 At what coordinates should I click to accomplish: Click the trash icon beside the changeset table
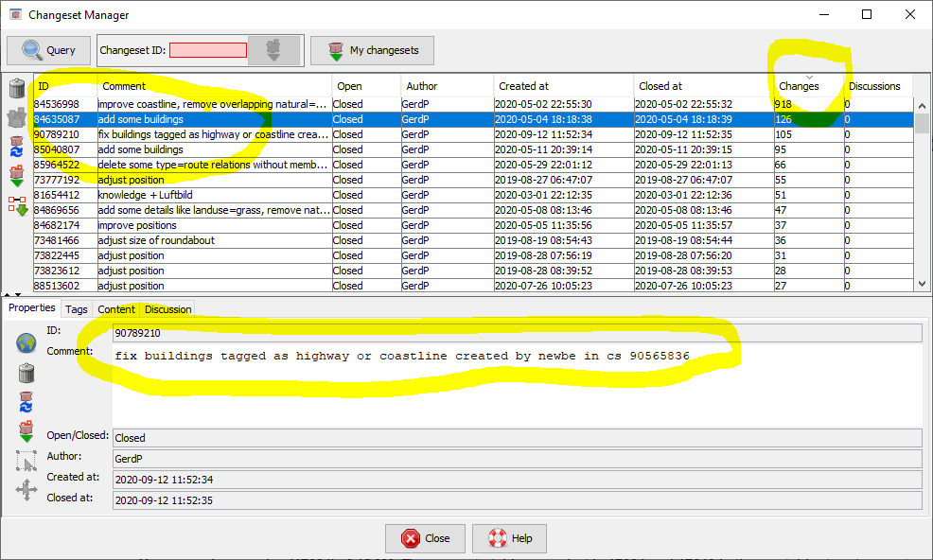pos(17,89)
